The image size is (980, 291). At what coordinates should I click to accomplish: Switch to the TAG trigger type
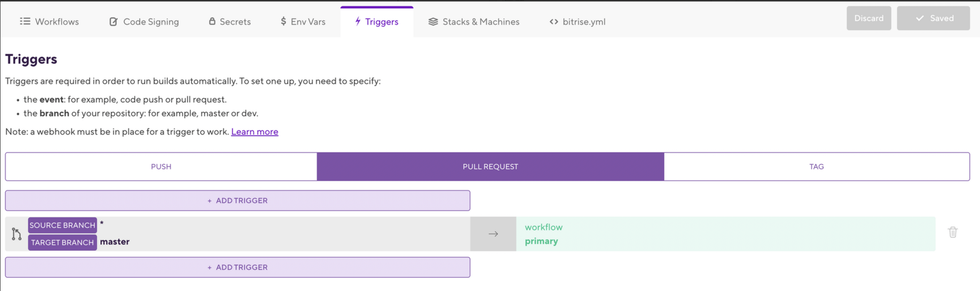point(816,166)
